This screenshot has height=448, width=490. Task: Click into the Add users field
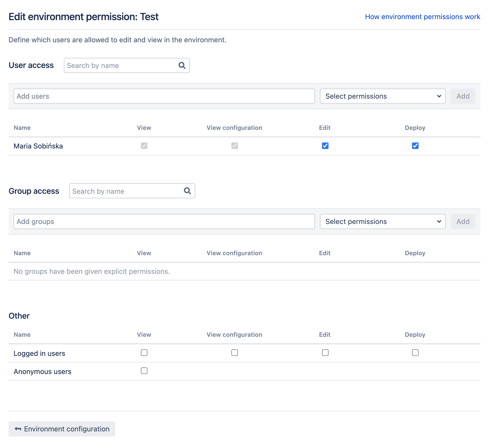164,96
